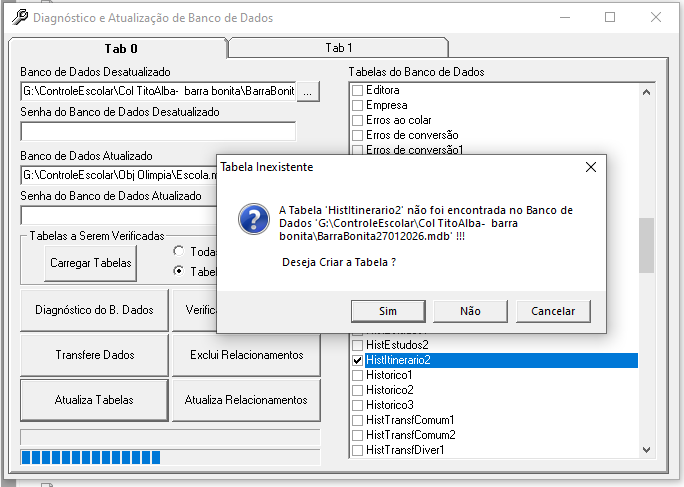Check the Editora table checkbox

tap(357, 90)
